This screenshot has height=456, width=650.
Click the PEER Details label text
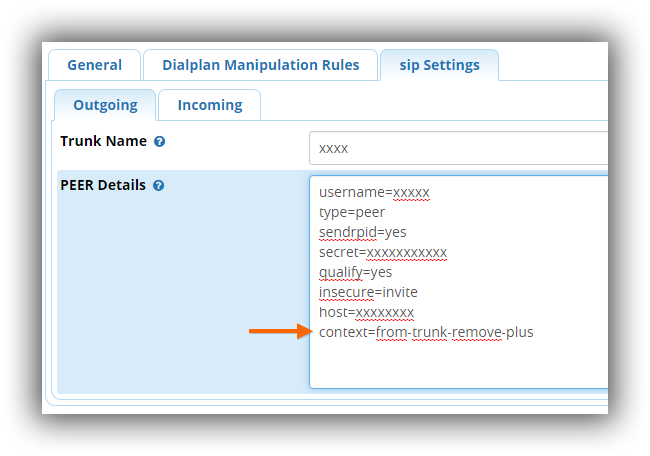[x=103, y=186]
